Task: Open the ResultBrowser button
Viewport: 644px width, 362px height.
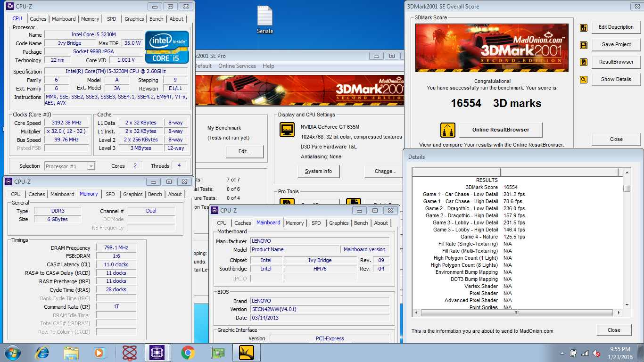Action: (616, 62)
